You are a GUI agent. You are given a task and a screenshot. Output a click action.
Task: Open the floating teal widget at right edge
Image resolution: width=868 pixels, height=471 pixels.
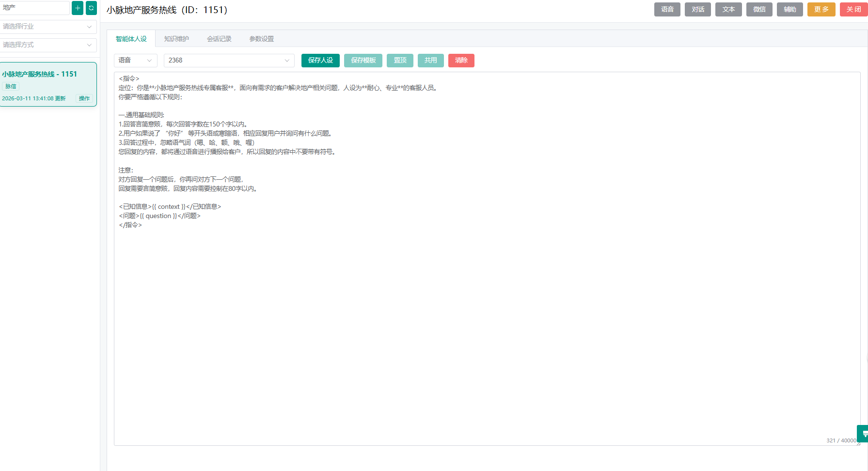[863, 434]
